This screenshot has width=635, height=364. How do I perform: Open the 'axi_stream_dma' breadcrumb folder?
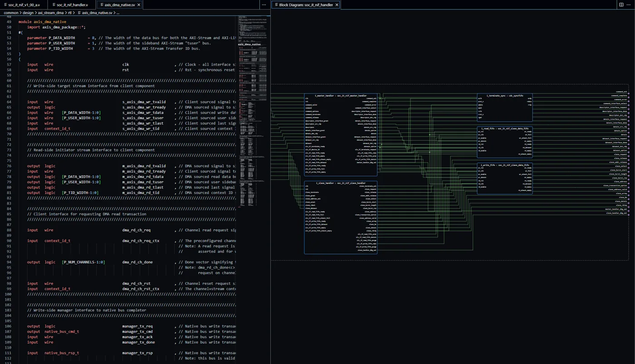pyautogui.click(x=51, y=13)
